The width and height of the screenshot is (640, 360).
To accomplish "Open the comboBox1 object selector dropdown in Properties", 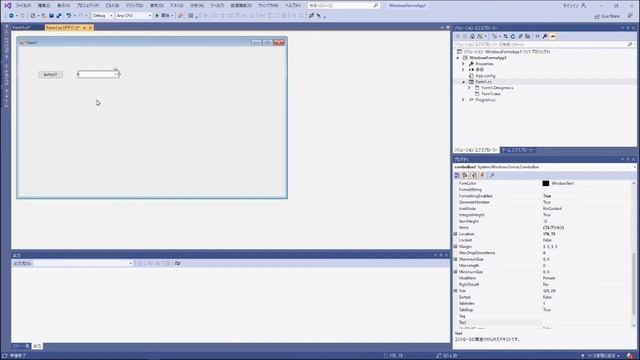I will (634, 167).
